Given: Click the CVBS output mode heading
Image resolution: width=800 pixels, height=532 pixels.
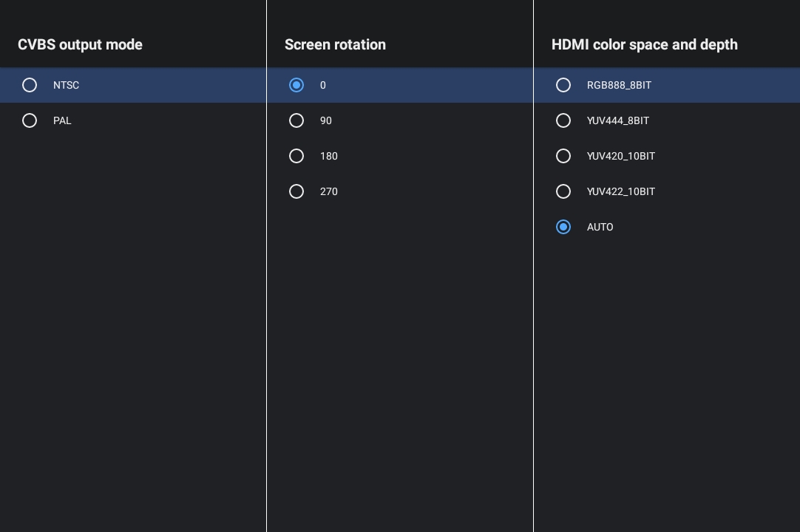Looking at the screenshot, I should click(80, 44).
